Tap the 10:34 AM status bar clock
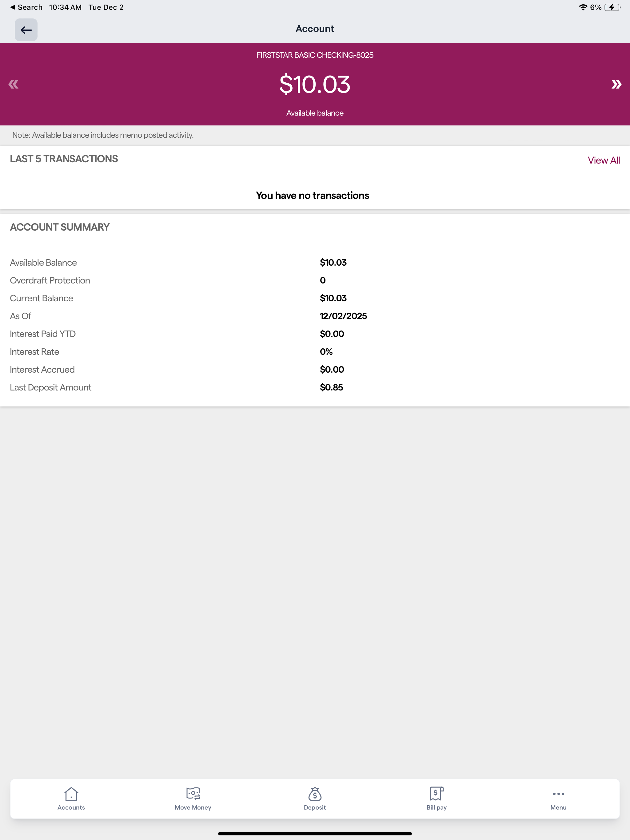 coord(65,7)
